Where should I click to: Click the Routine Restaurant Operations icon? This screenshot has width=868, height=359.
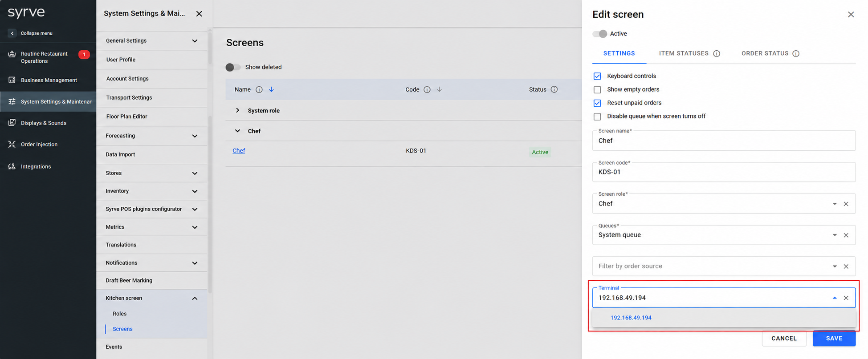(x=12, y=54)
